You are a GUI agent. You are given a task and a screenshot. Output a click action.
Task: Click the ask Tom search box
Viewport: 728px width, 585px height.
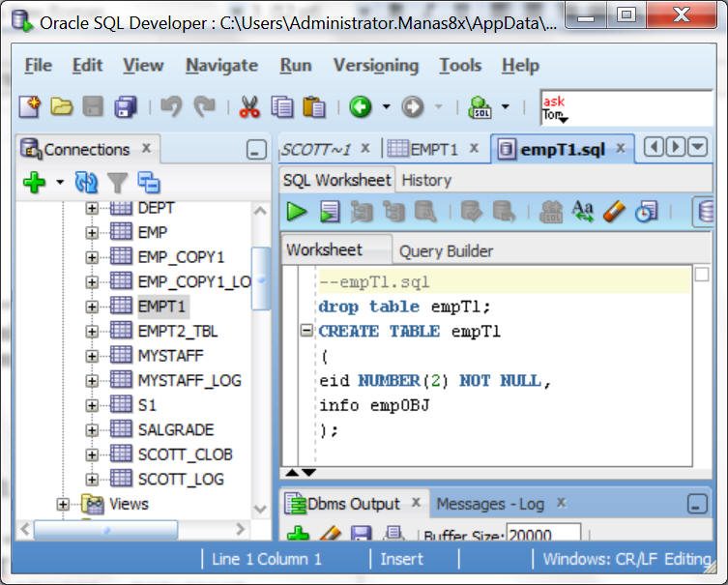pyautogui.click(x=626, y=108)
